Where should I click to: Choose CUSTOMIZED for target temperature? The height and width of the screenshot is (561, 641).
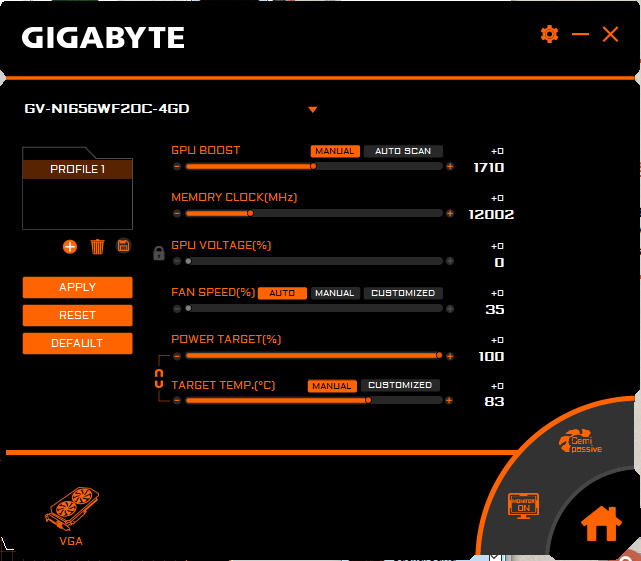pos(399,385)
